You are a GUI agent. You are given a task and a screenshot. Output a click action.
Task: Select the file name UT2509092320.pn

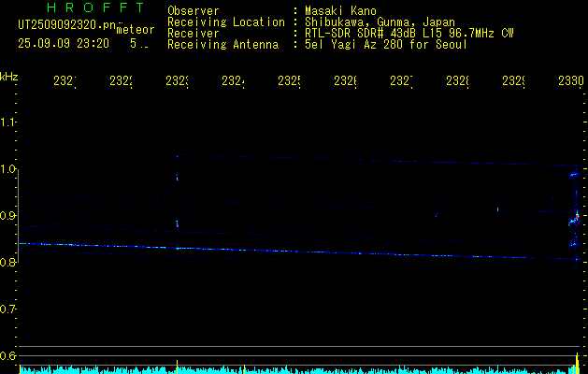[67, 24]
